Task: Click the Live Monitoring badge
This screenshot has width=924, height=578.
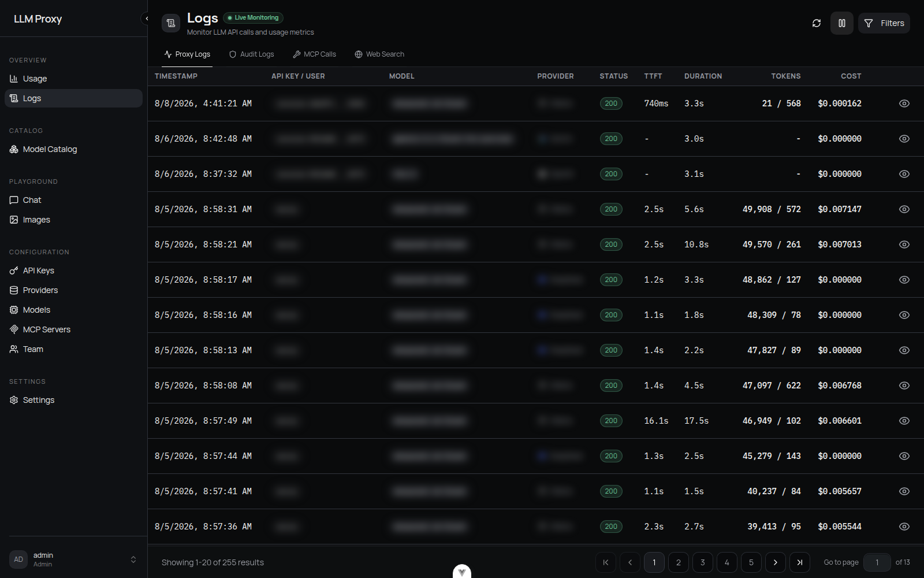Action: tap(253, 18)
